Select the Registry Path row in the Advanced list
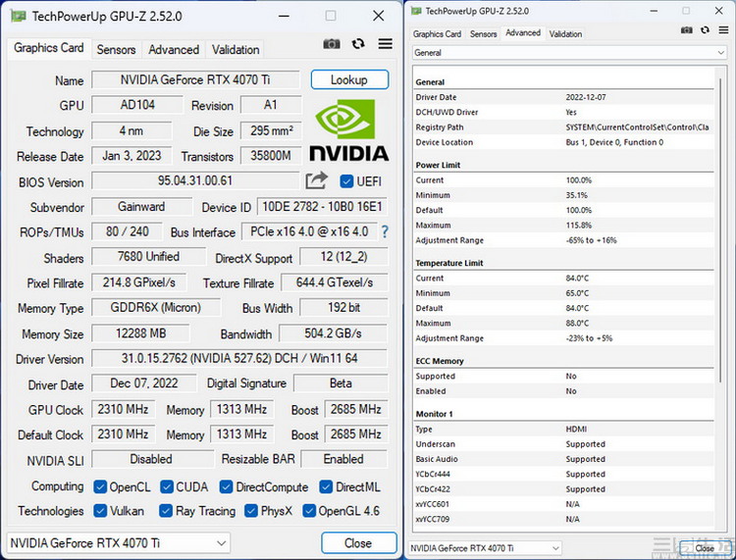The height and width of the screenshot is (560, 736). (564, 127)
